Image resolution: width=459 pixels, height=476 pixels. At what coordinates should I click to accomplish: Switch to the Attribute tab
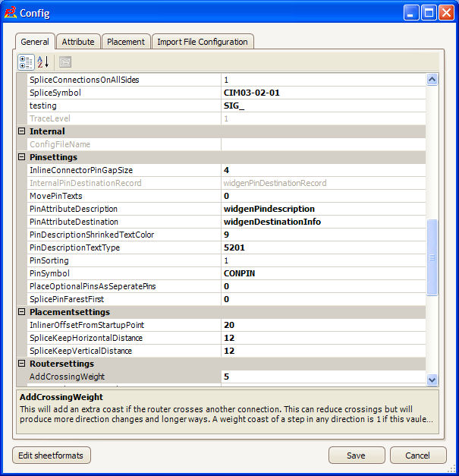click(x=78, y=43)
